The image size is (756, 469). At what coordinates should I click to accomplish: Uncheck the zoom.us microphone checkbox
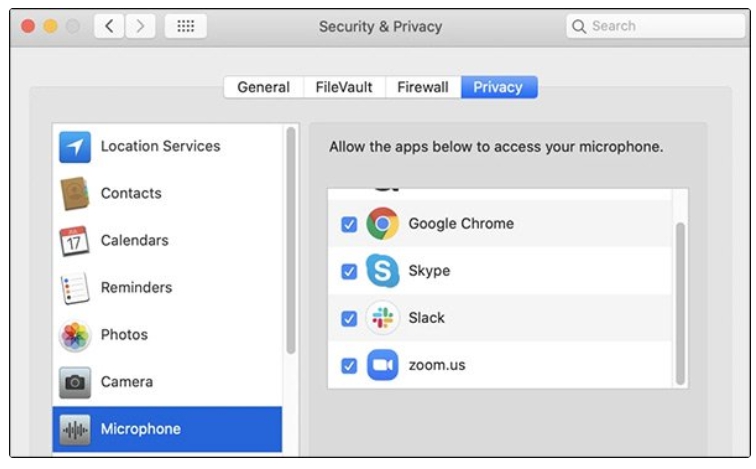[348, 366]
